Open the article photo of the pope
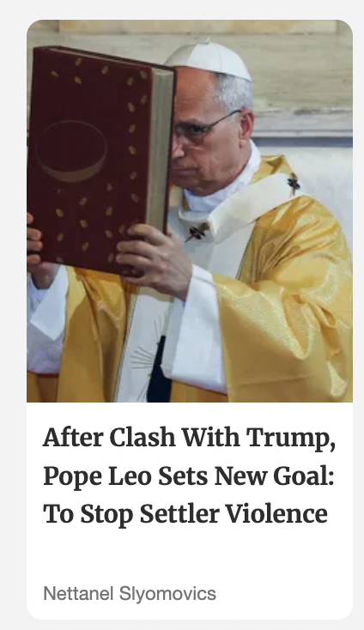The width and height of the screenshot is (364, 630). pyautogui.click(x=190, y=211)
